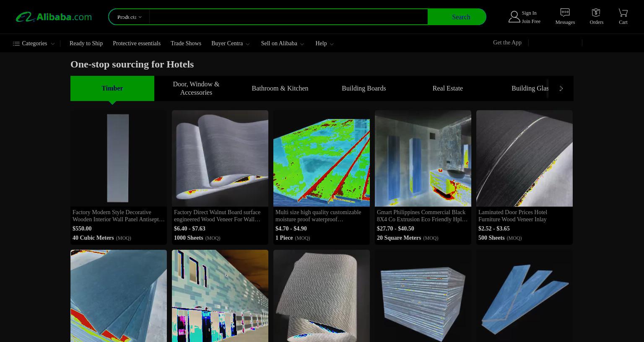Viewport: 644px width, 342px height.
Task: Expand the Categories chevron
Action: (x=52, y=44)
